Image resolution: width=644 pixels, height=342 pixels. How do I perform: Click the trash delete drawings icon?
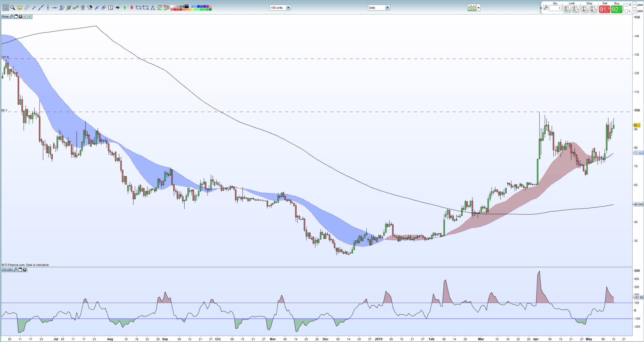point(83,7)
